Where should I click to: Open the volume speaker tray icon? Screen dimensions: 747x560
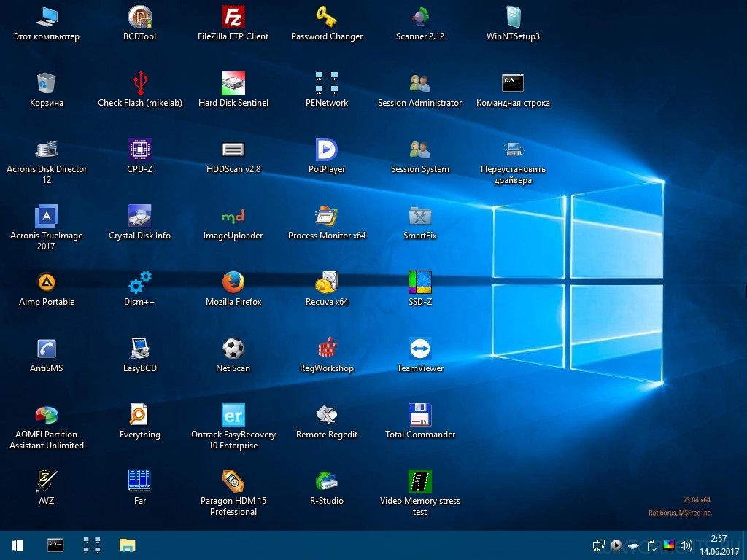pyautogui.click(x=686, y=545)
